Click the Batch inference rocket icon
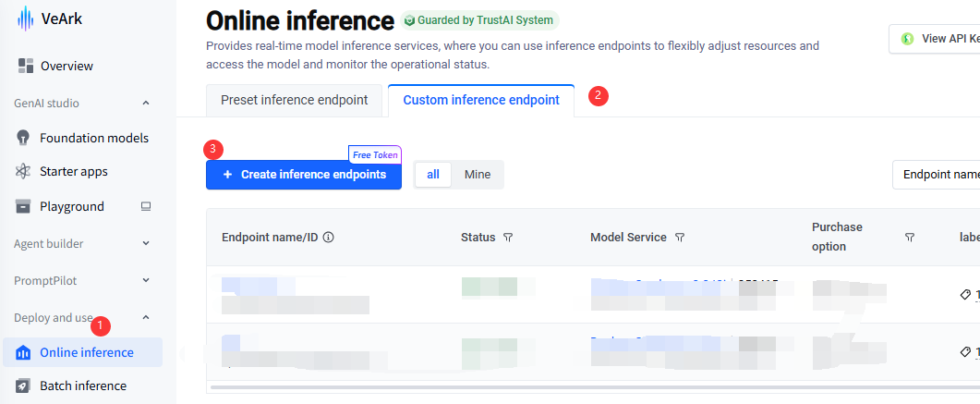The width and height of the screenshot is (980, 404). pos(24,386)
